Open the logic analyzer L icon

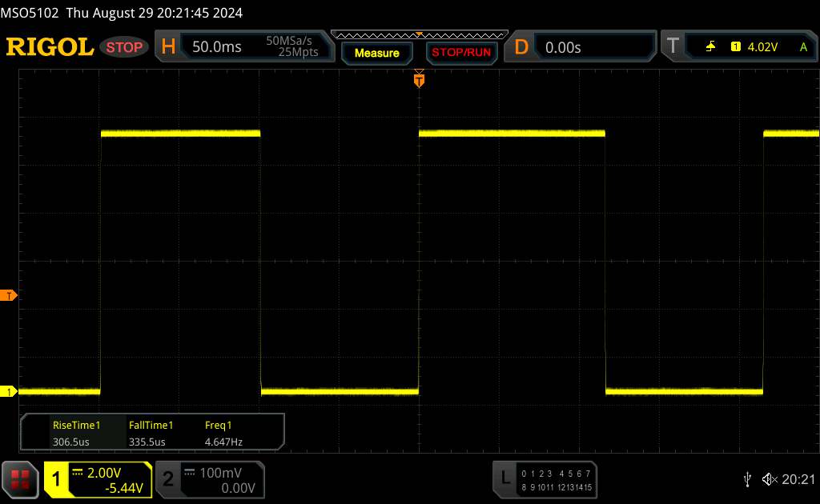click(x=505, y=478)
